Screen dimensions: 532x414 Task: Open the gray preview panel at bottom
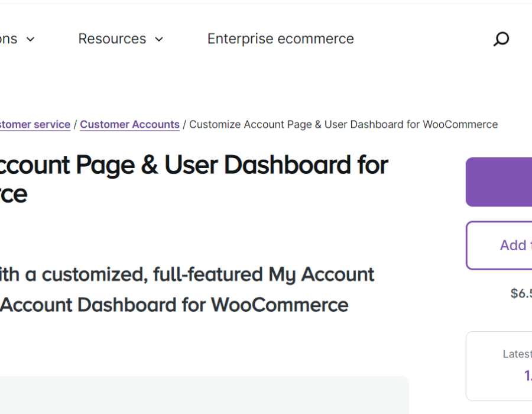204,395
